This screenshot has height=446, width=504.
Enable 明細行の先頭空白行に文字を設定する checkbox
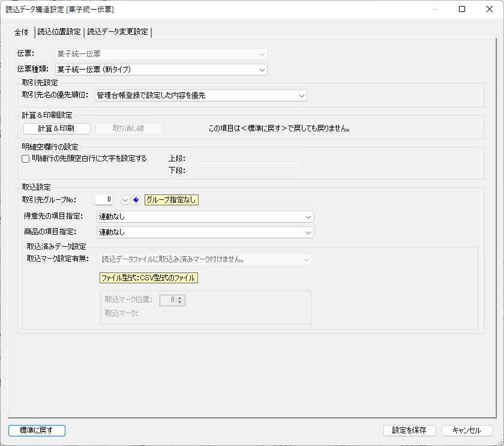point(25,158)
